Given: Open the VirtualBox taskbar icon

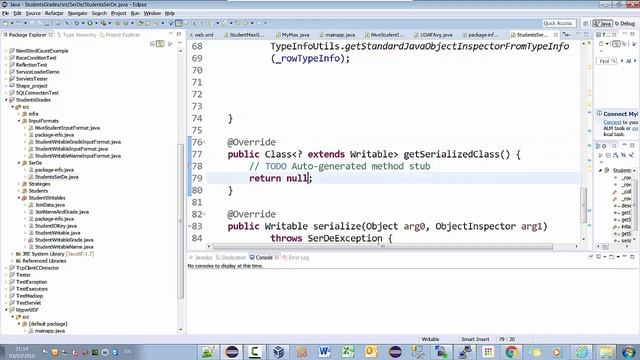Looking at the screenshot, I should point(278,352).
